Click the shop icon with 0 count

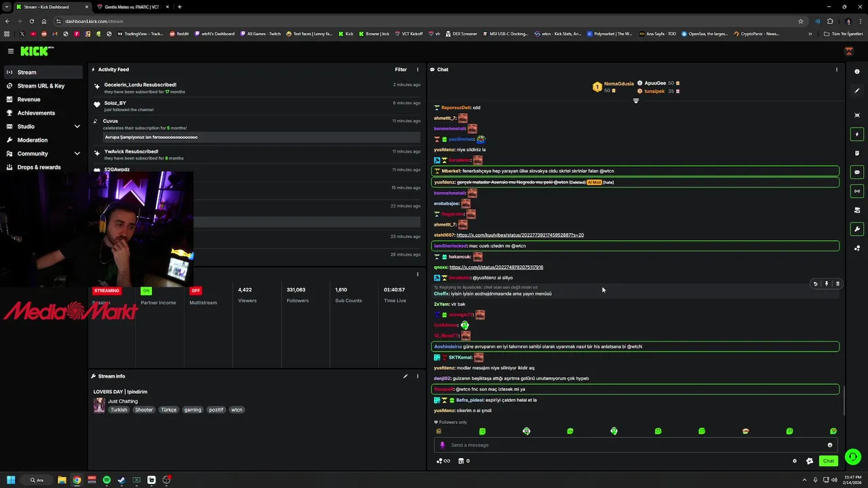pyautogui.click(x=464, y=461)
